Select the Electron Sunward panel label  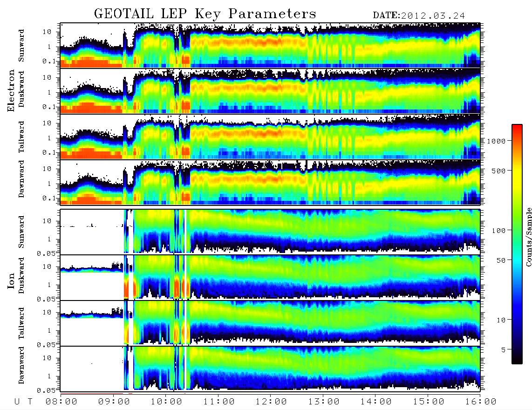point(21,46)
